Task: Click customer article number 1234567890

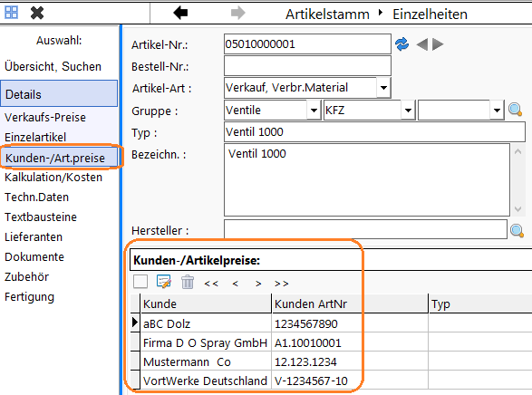Action: pos(306,323)
